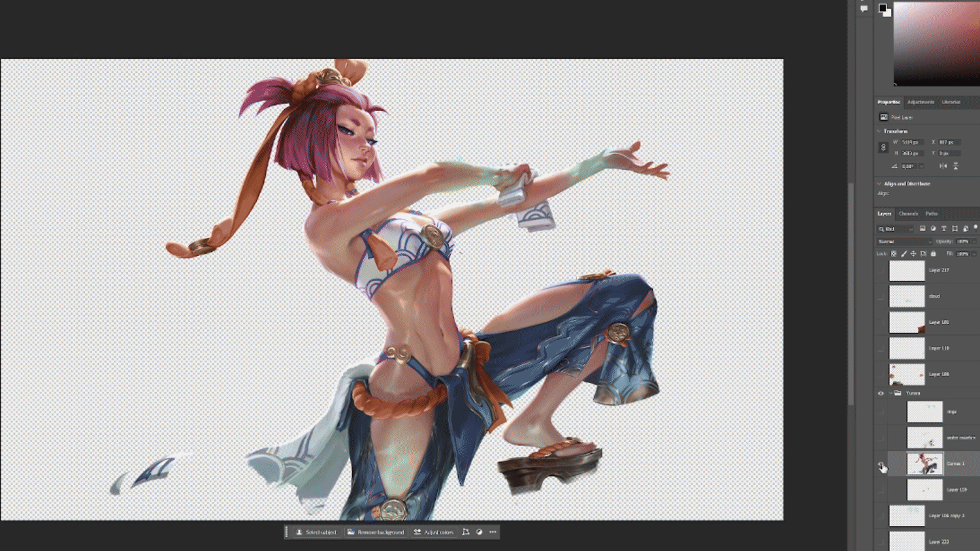
Task: Click the Yunara group folder icon
Action: [x=898, y=393]
